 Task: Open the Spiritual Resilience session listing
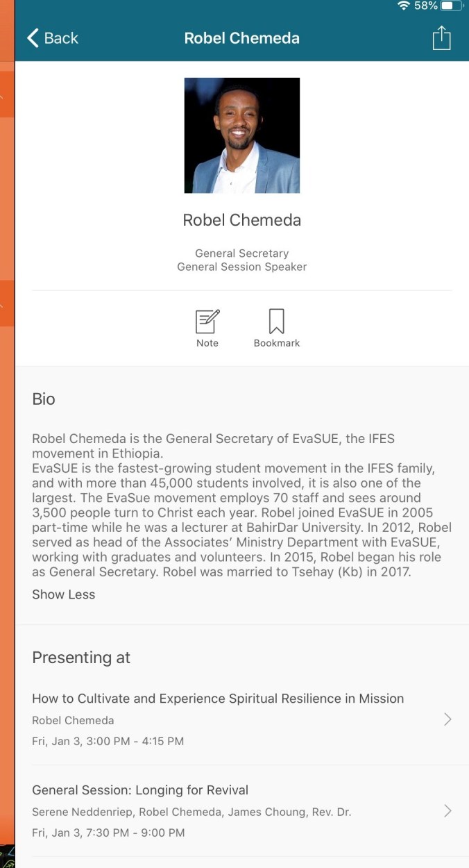[x=217, y=698]
